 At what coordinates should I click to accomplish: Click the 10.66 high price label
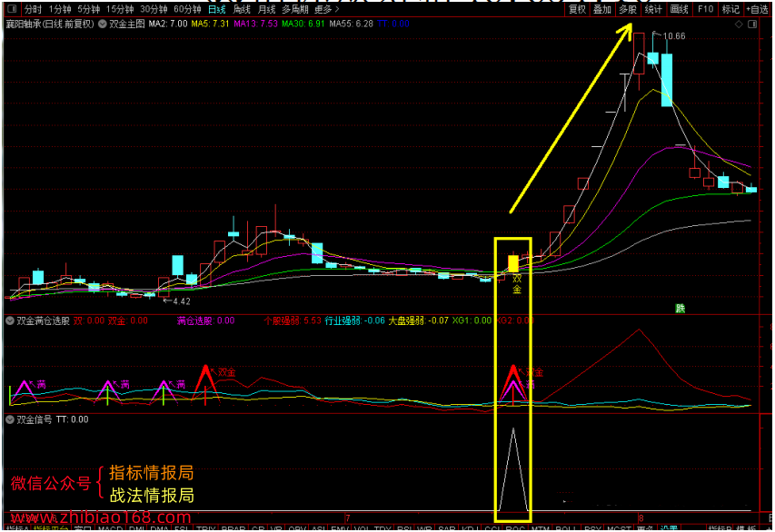(x=673, y=36)
